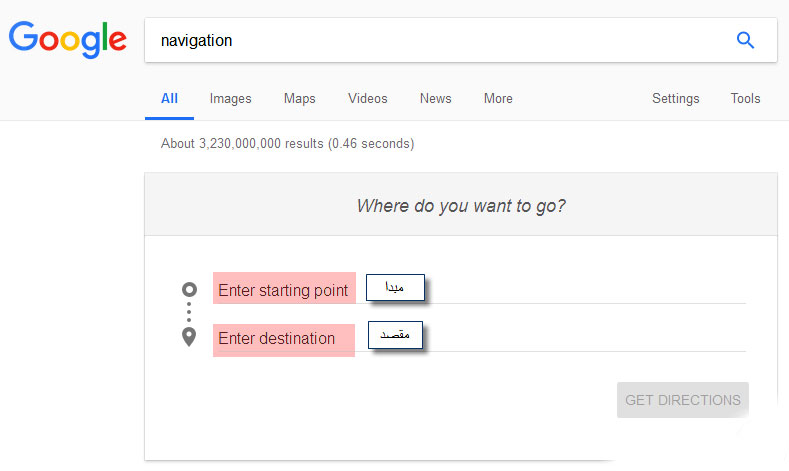Select the All results tab
The width and height of the screenshot is (789, 471).
coord(169,98)
